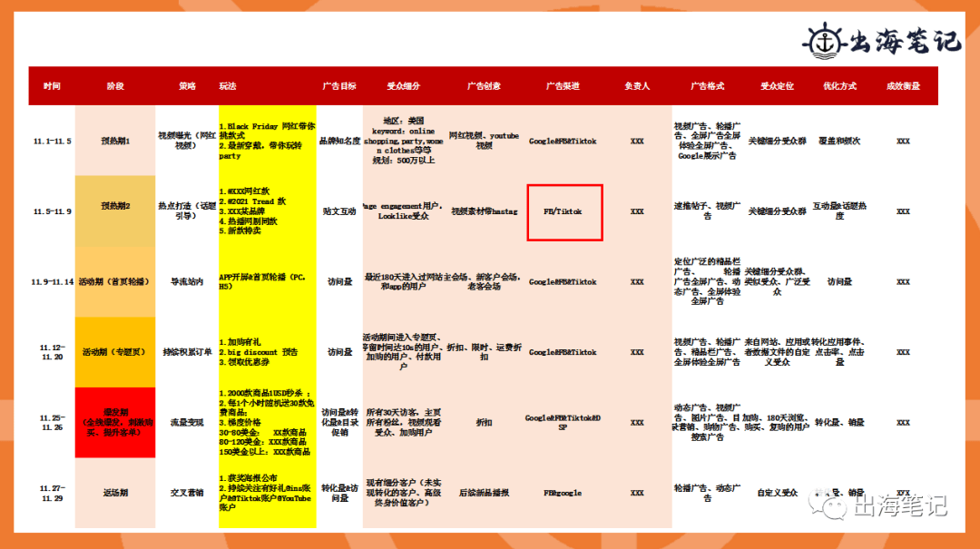Click the 覆盖和频次 optimization cell
980x549 pixels.
[x=839, y=142]
